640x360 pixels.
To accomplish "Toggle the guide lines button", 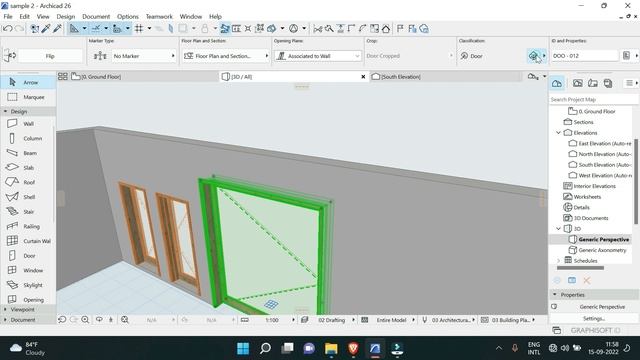I will click(x=74, y=29).
